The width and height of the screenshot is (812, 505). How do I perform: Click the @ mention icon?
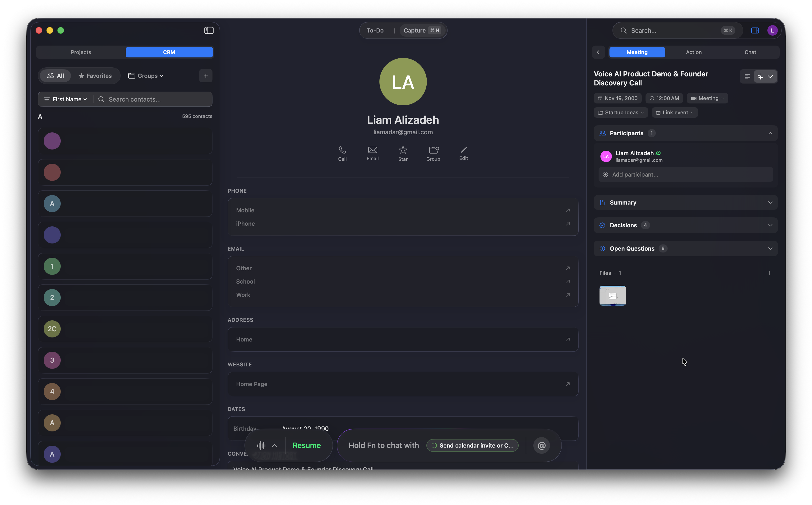tap(541, 445)
